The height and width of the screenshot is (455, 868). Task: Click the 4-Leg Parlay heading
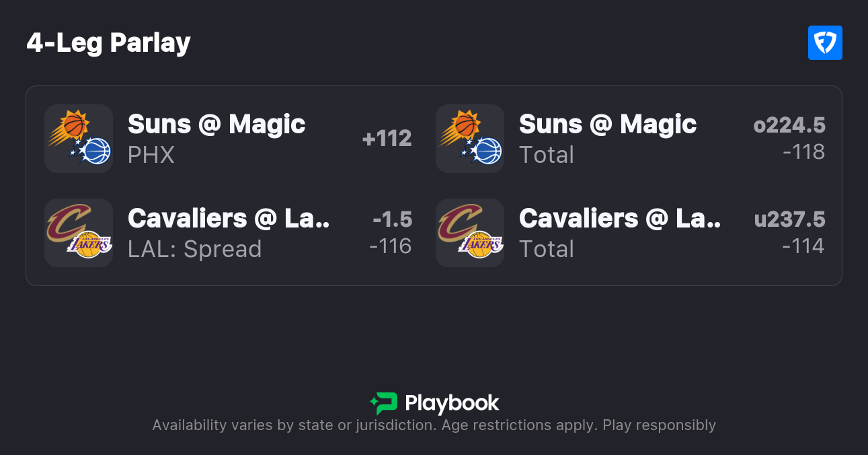coord(109,43)
